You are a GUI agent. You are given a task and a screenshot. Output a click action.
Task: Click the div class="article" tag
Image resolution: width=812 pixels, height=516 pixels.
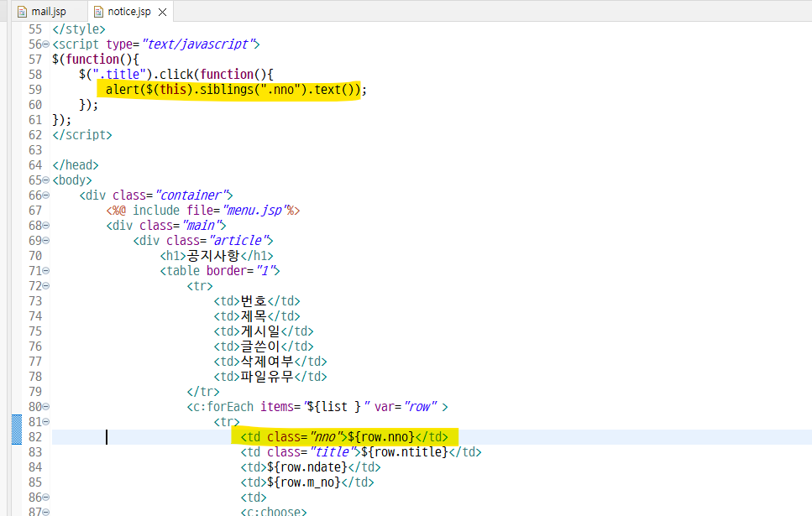click(203, 241)
